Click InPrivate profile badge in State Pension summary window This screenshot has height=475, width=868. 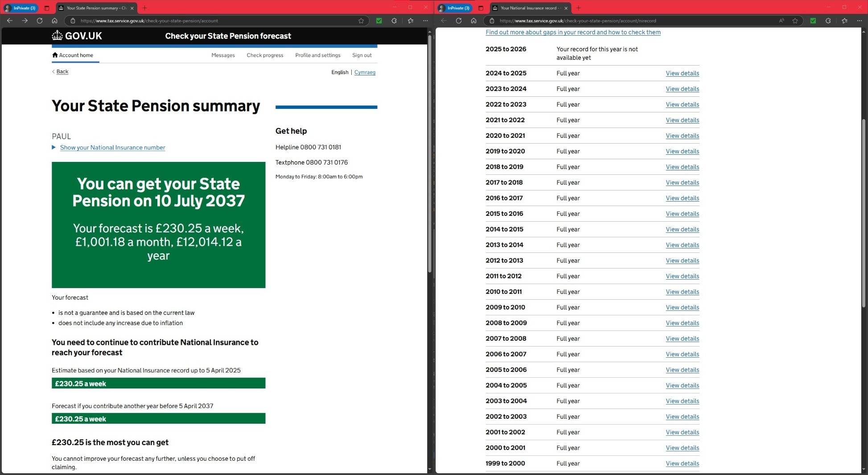[x=21, y=8]
